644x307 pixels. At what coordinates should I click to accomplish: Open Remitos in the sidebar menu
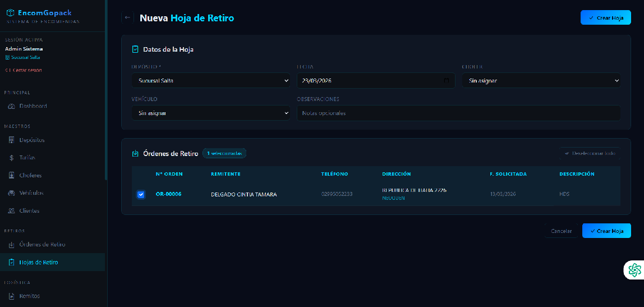coord(30,296)
